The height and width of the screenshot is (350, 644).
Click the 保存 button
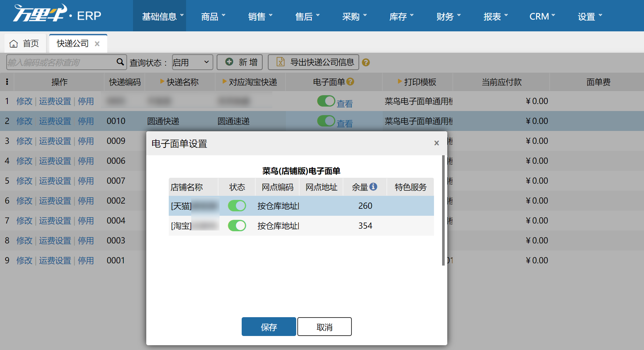click(269, 327)
